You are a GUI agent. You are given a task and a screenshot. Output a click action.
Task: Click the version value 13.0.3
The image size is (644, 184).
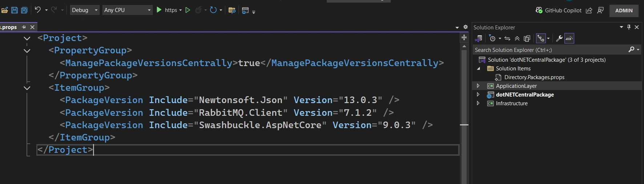click(x=361, y=100)
